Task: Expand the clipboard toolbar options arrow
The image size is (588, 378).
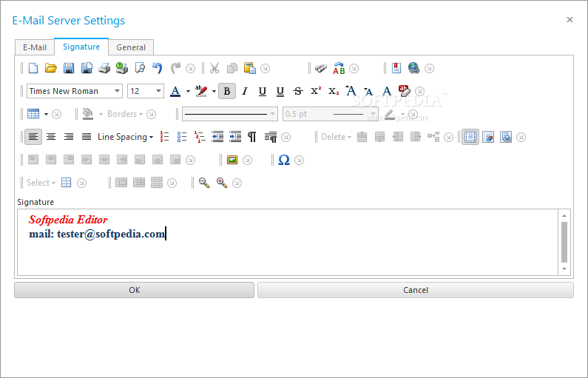Action: [265, 69]
